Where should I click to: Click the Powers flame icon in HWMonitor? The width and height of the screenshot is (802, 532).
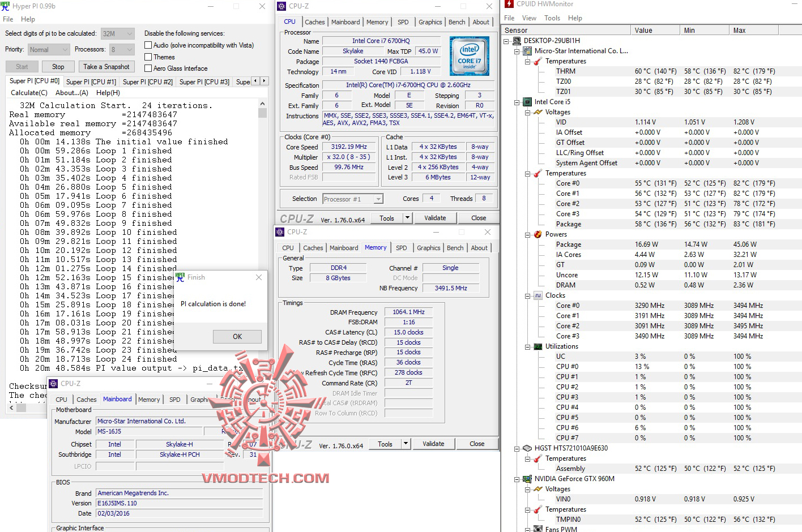click(x=537, y=234)
